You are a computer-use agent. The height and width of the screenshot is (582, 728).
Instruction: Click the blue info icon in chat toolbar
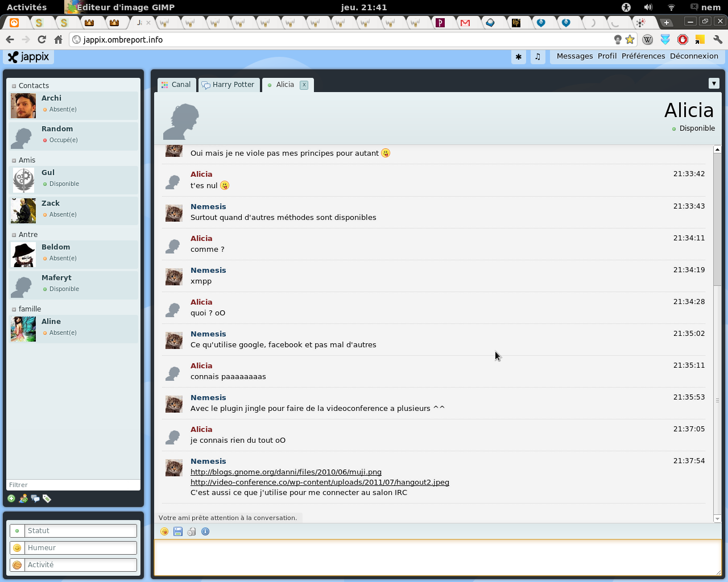pos(205,531)
